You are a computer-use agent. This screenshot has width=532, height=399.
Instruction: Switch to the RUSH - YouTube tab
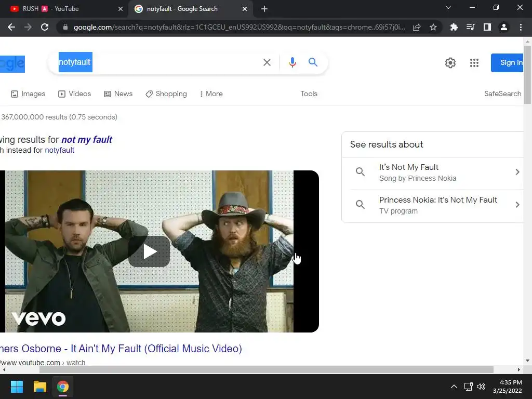(x=64, y=9)
